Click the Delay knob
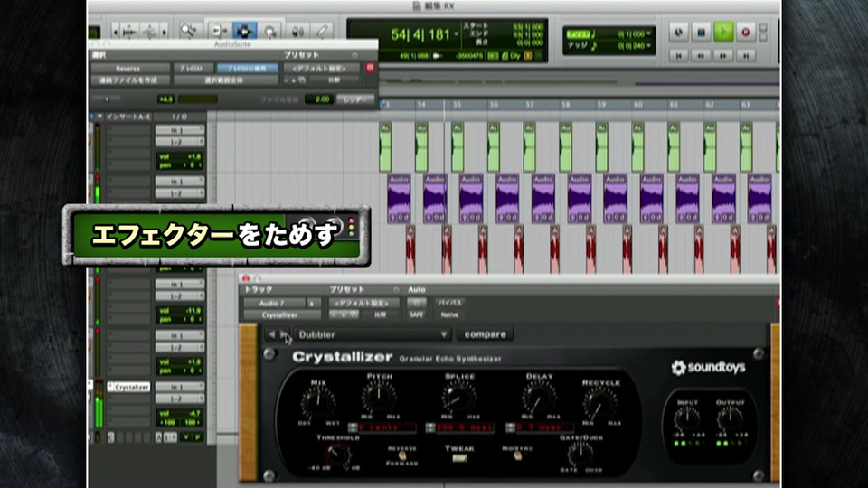Viewport: 868px width, 488px height. pos(539,396)
